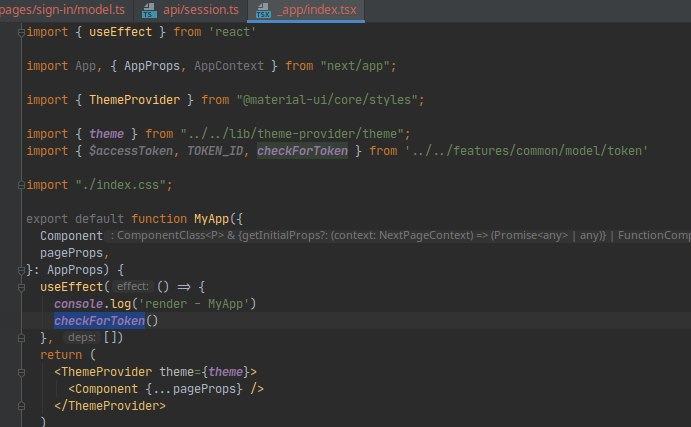The height and width of the screenshot is (427, 691).
Task: Click the closing </ThemeProvider> tag
Action: tap(110, 406)
